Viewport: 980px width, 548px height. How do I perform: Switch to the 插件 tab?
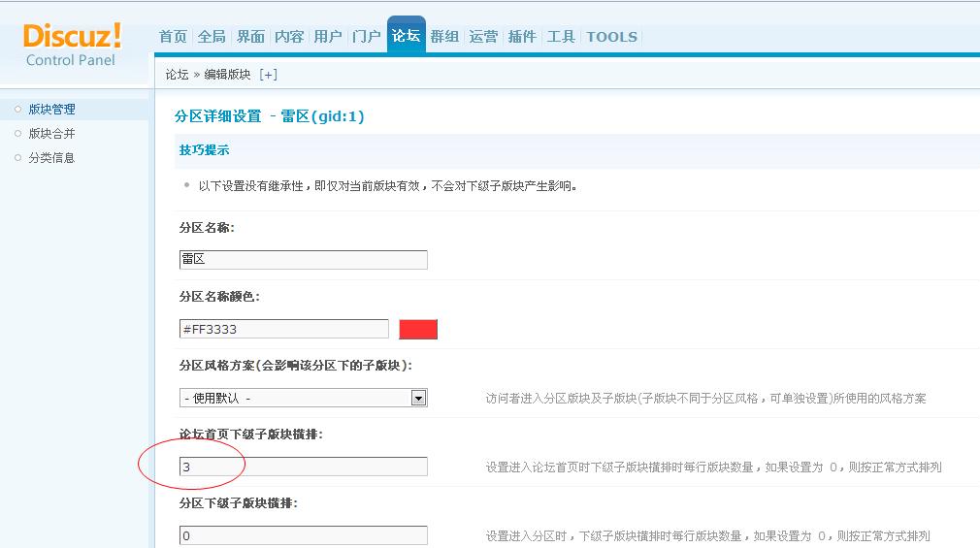(x=522, y=37)
